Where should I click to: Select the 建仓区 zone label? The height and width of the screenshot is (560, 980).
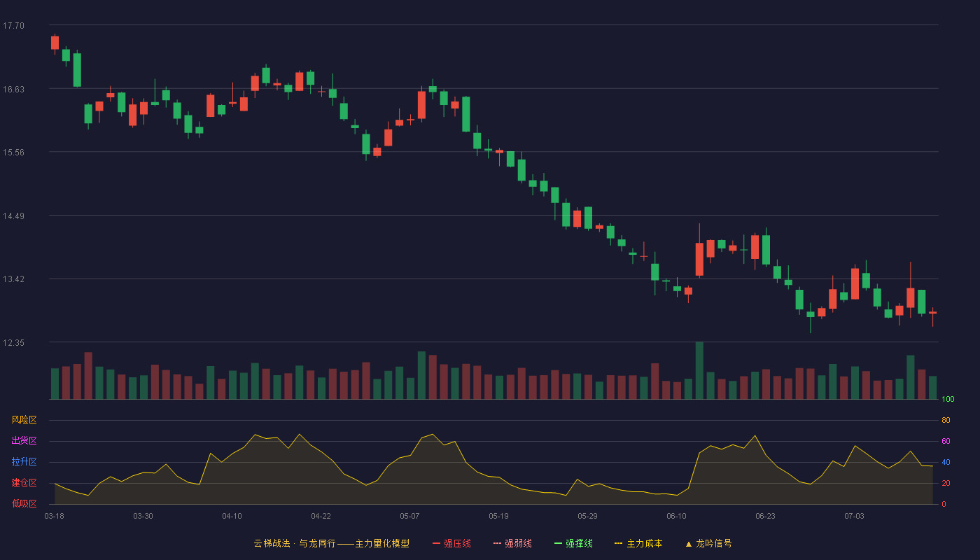24,483
